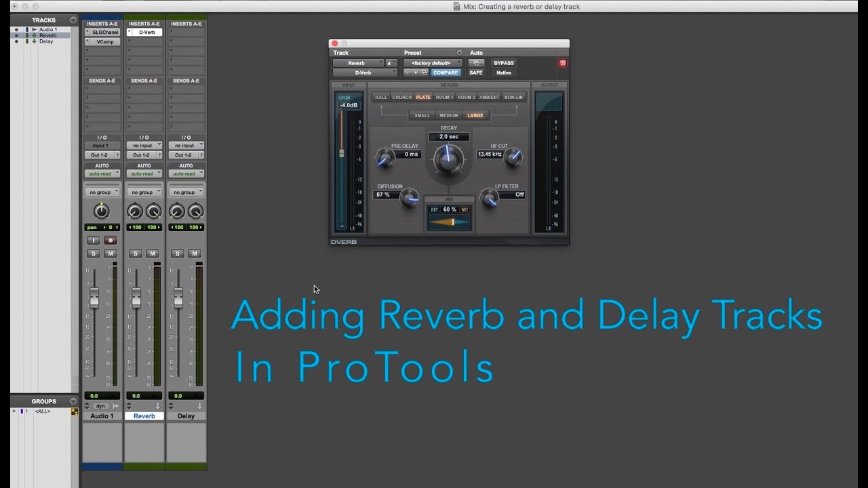Click right pan knob on Delay channel
868x488 pixels.
coord(195,211)
